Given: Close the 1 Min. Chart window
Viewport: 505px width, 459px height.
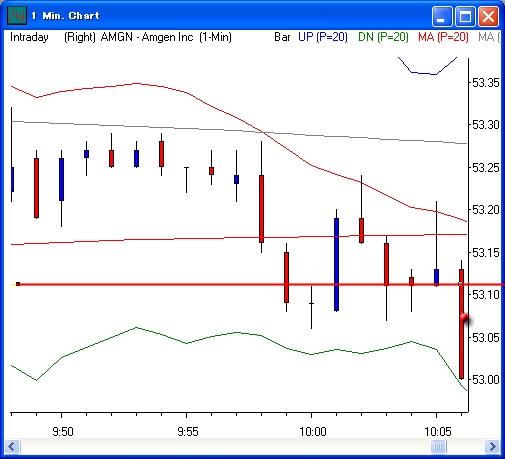Looking at the screenshot, I should (x=488, y=16).
